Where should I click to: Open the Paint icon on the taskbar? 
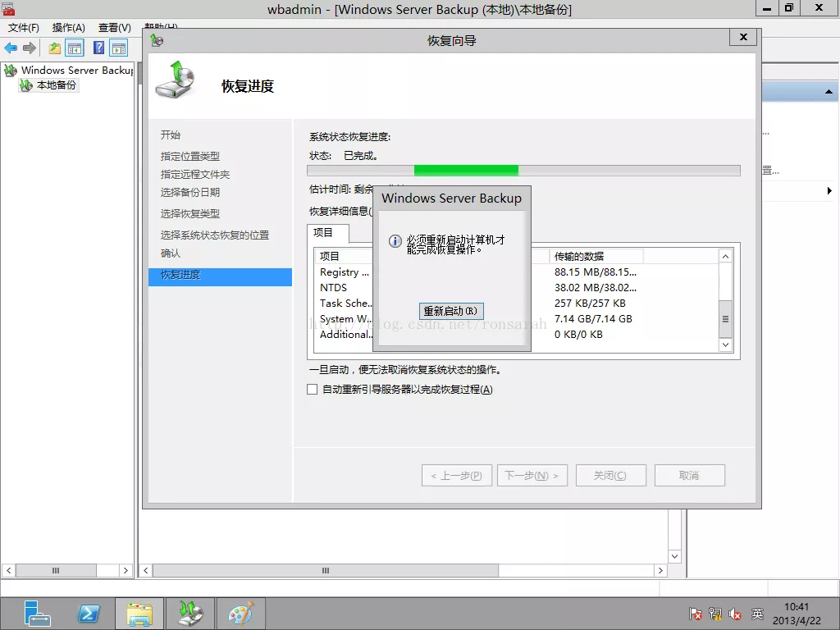pyautogui.click(x=240, y=614)
